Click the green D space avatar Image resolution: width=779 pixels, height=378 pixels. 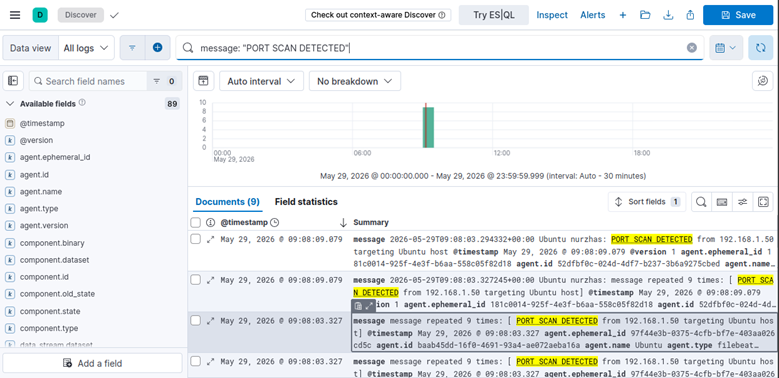(40, 15)
